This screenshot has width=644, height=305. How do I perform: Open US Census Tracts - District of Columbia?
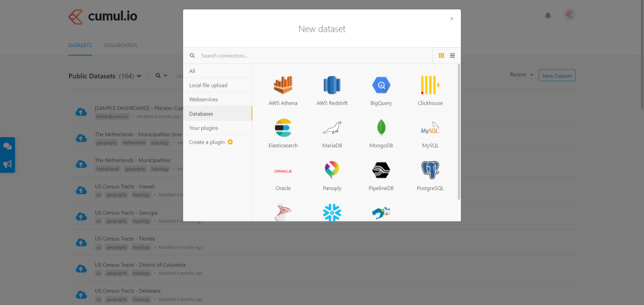coord(140,265)
